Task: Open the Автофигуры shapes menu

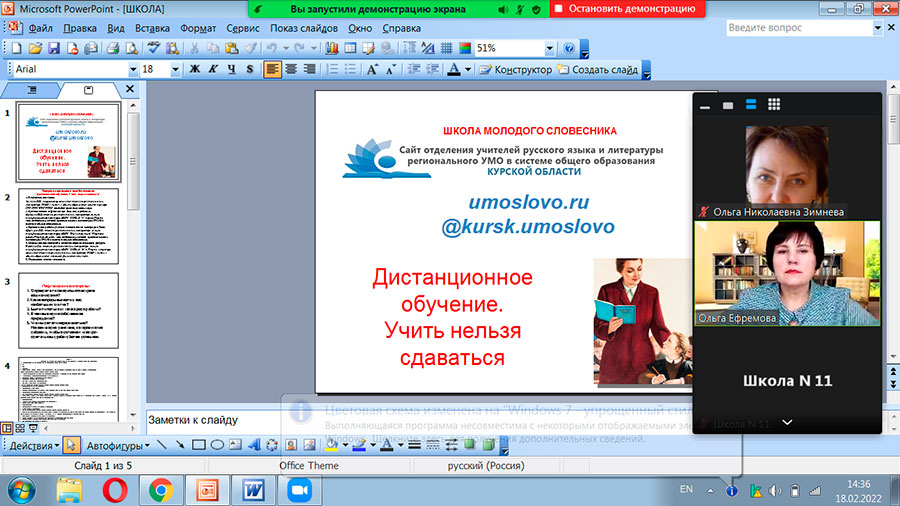Action: (x=118, y=445)
